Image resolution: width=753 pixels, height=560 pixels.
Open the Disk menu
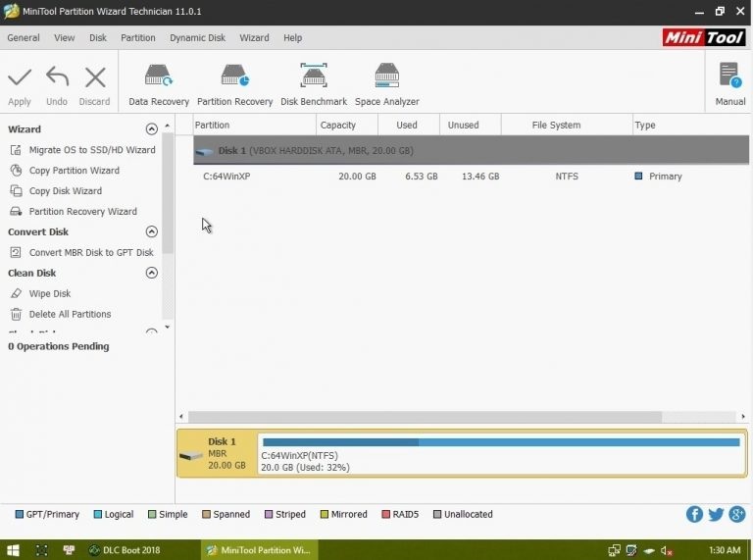point(98,38)
